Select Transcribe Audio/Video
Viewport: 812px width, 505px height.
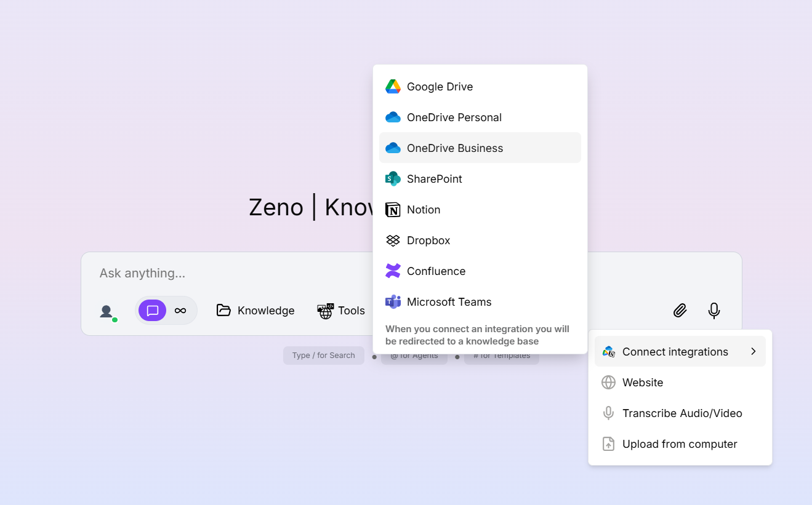tap(682, 413)
